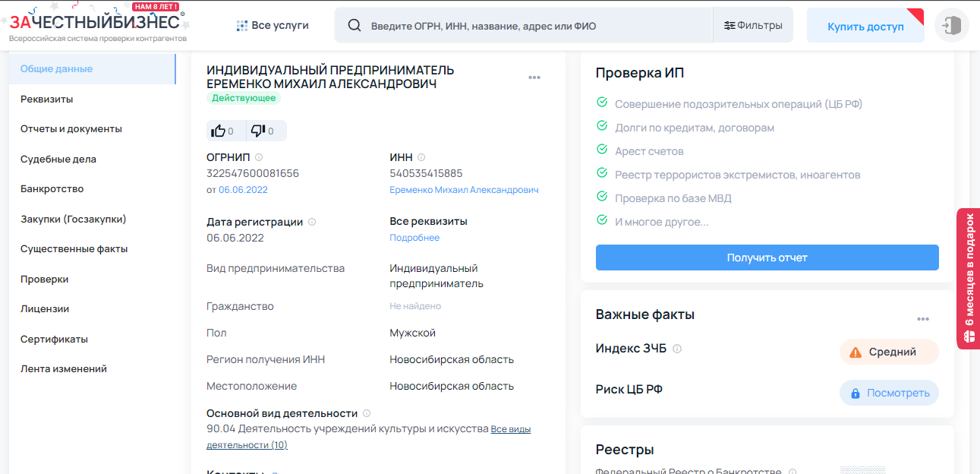980x474 pixels.
Task: Click the search field for ОГРН, ИНН
Action: pyautogui.click(x=531, y=26)
